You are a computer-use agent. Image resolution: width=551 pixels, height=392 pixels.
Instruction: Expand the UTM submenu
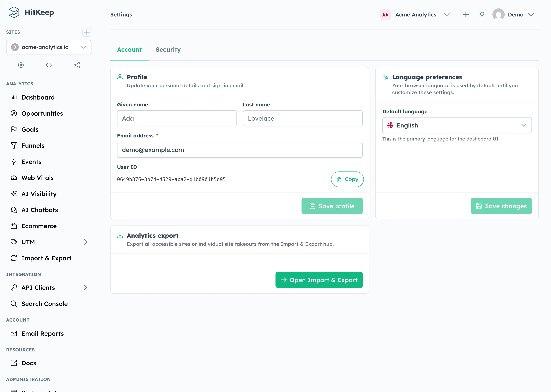[85, 242]
